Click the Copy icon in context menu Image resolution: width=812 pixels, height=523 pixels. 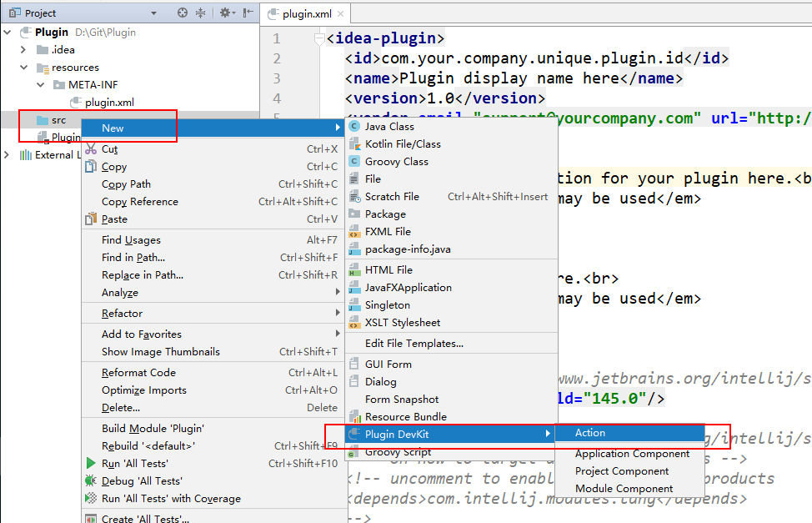[91, 166]
